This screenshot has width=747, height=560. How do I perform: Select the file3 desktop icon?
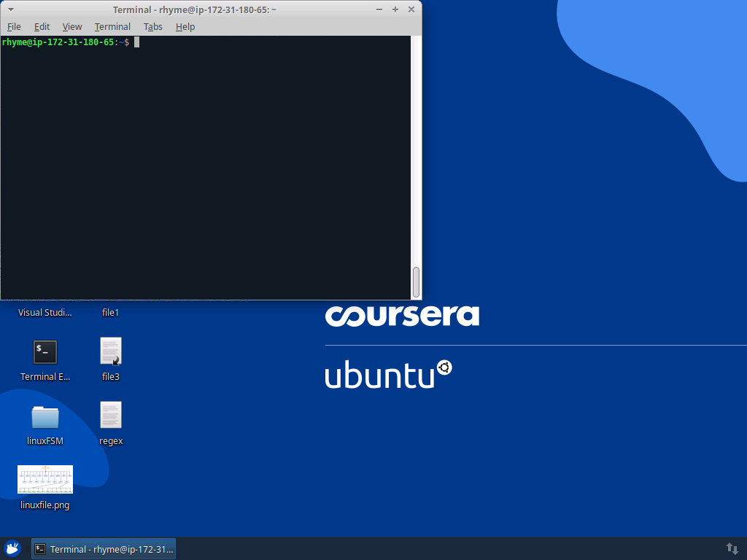(111, 351)
